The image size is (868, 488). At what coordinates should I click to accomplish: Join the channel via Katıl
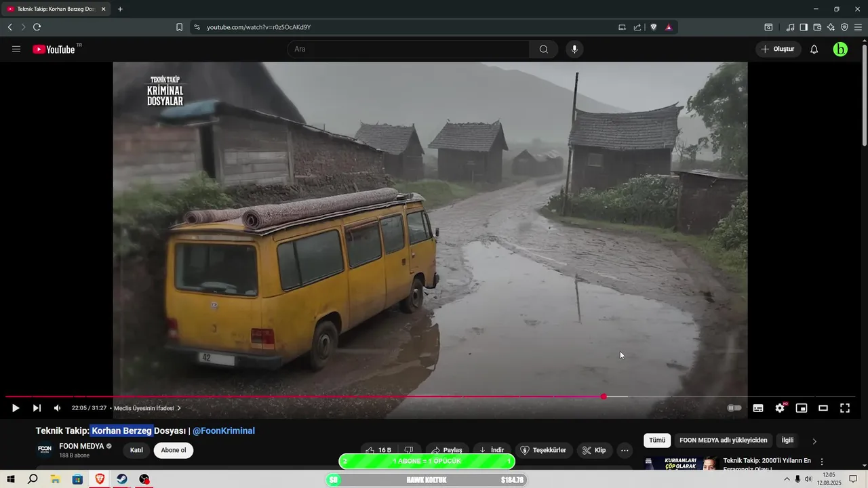coord(136,450)
